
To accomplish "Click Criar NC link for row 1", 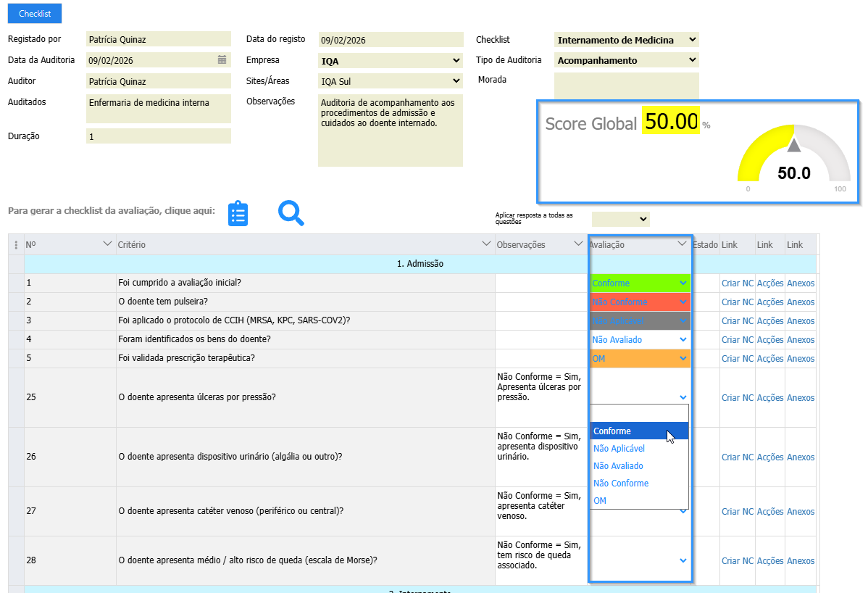I will (738, 283).
